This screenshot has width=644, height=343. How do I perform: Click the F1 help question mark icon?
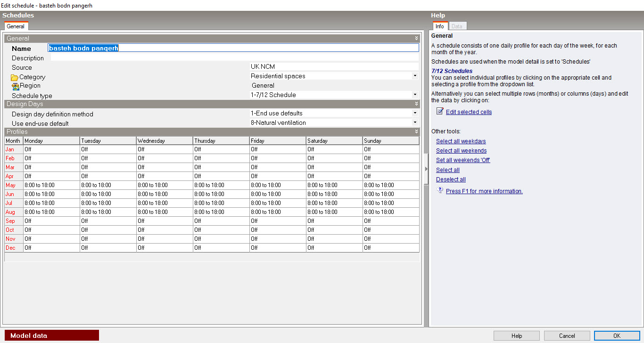point(440,190)
